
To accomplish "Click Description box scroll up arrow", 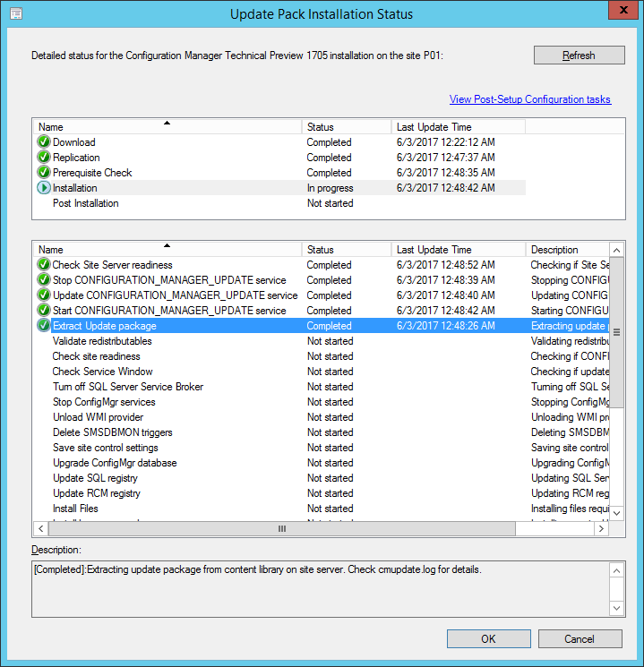I will point(616,570).
